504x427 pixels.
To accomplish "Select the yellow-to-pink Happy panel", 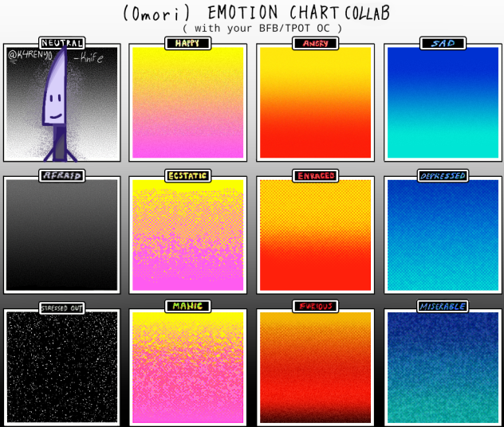I will click(x=187, y=102).
